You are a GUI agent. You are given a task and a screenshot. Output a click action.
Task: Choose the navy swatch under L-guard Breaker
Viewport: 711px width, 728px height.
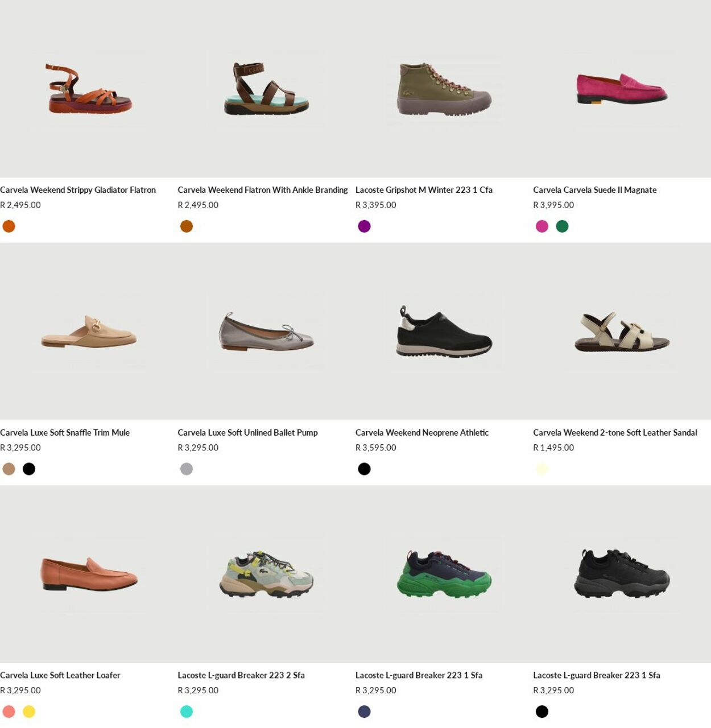click(364, 712)
